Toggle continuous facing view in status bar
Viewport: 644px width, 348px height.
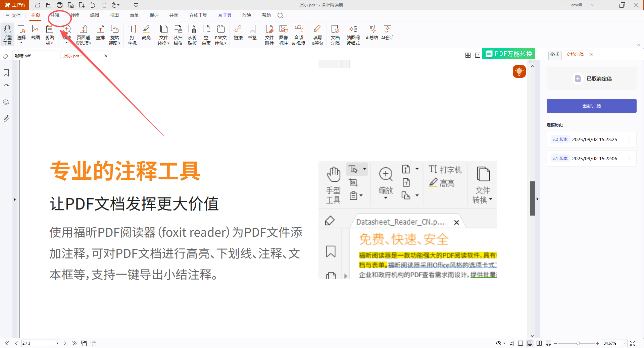(x=549, y=343)
